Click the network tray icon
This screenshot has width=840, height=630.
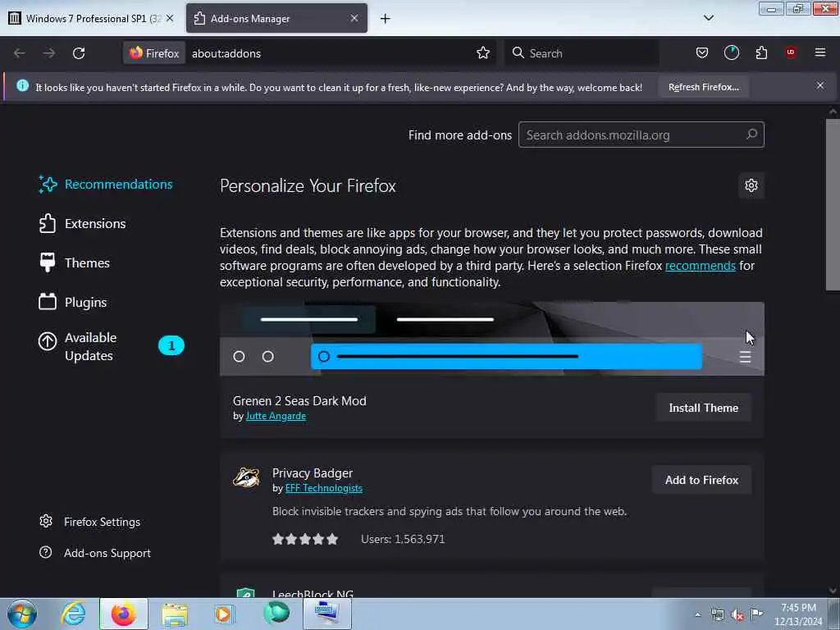point(718,614)
